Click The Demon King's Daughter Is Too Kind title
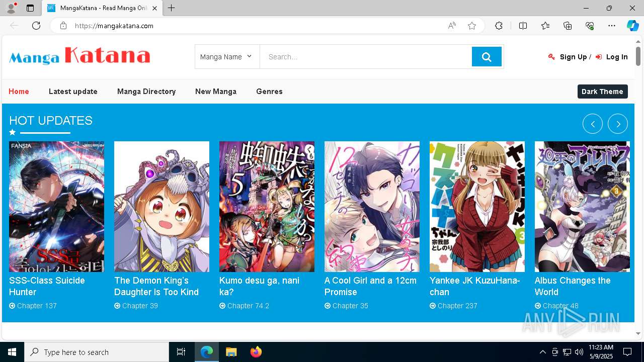 (x=156, y=286)
